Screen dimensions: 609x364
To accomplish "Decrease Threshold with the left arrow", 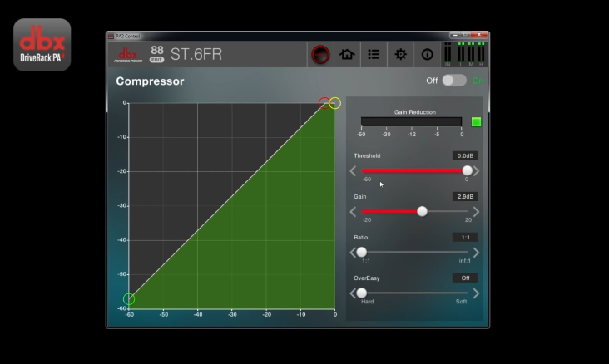I will (x=353, y=171).
